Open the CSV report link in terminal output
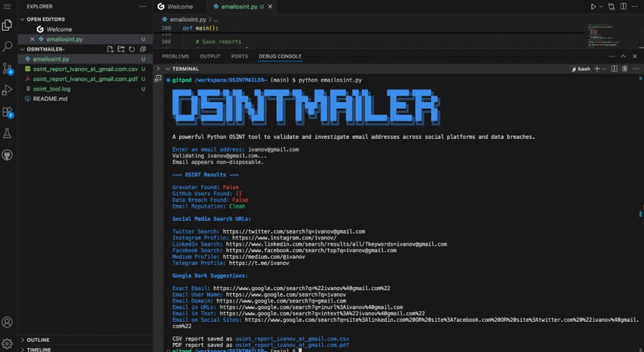Screen dimensions: 644x352 point(292,339)
